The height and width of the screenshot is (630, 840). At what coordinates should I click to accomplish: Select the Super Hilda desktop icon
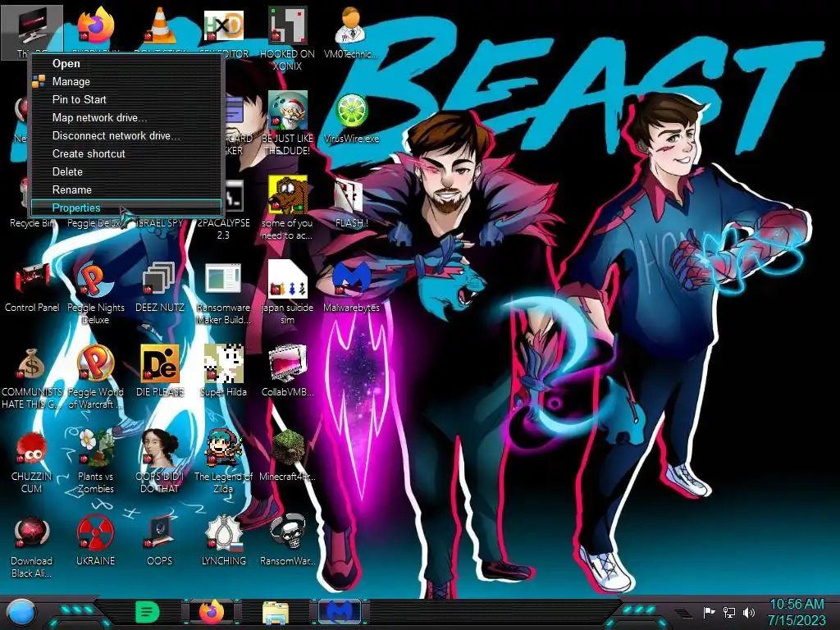pyautogui.click(x=223, y=364)
